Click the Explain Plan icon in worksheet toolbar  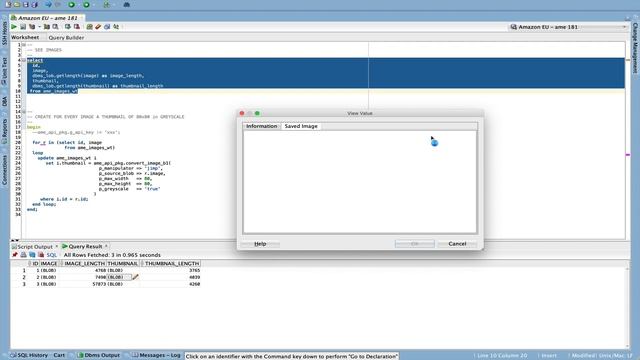coord(32,27)
